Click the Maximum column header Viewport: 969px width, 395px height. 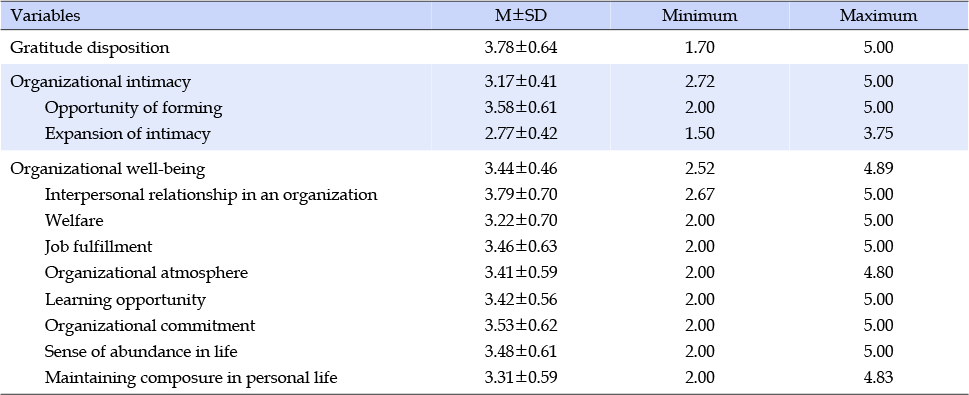click(878, 16)
